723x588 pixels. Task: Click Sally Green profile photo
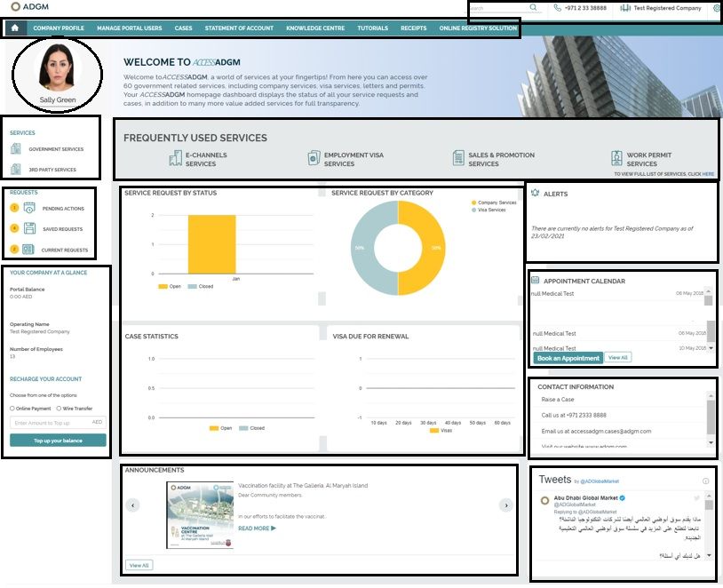(57, 68)
